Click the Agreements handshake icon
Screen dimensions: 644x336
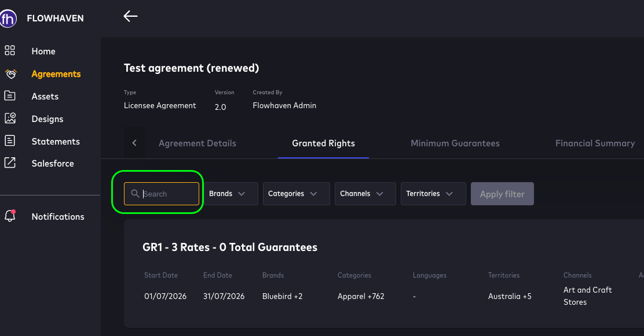click(x=10, y=74)
